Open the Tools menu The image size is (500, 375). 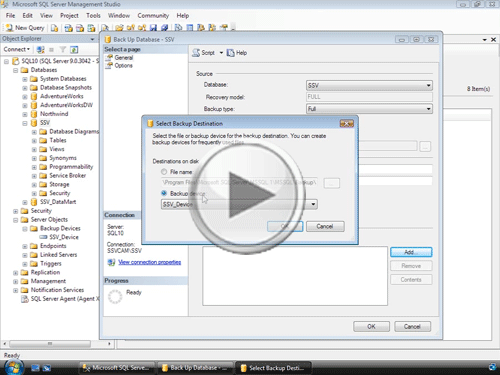93,16
